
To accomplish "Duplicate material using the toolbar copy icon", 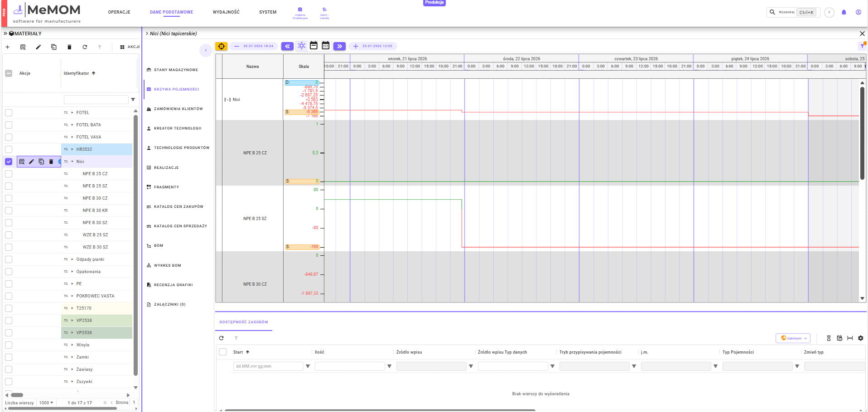I will coord(54,47).
